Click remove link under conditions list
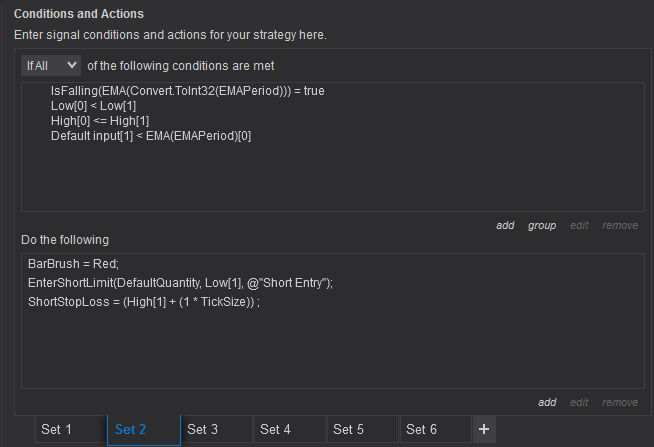 620,225
